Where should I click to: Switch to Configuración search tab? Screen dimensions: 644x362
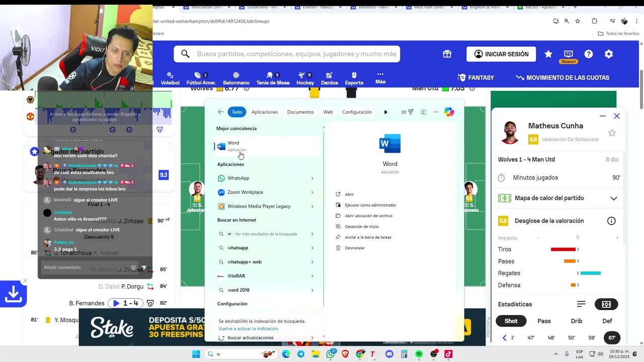click(x=357, y=112)
